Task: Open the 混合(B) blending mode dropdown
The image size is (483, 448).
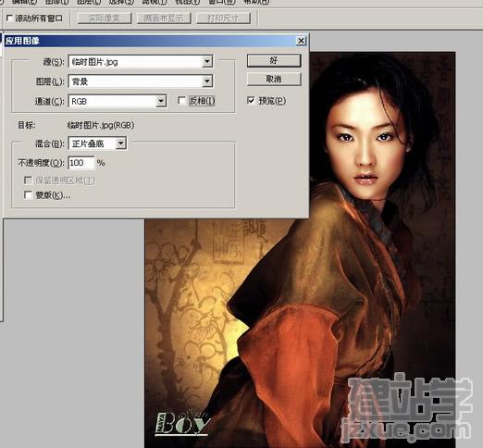Action: (x=97, y=143)
